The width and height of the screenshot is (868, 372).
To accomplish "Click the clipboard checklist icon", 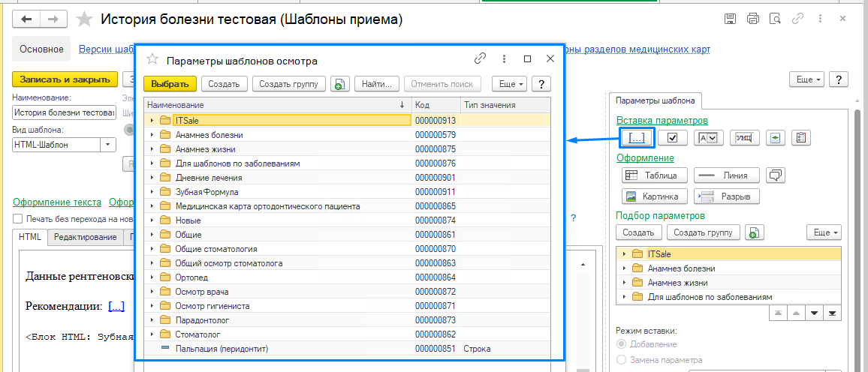I will 800,138.
